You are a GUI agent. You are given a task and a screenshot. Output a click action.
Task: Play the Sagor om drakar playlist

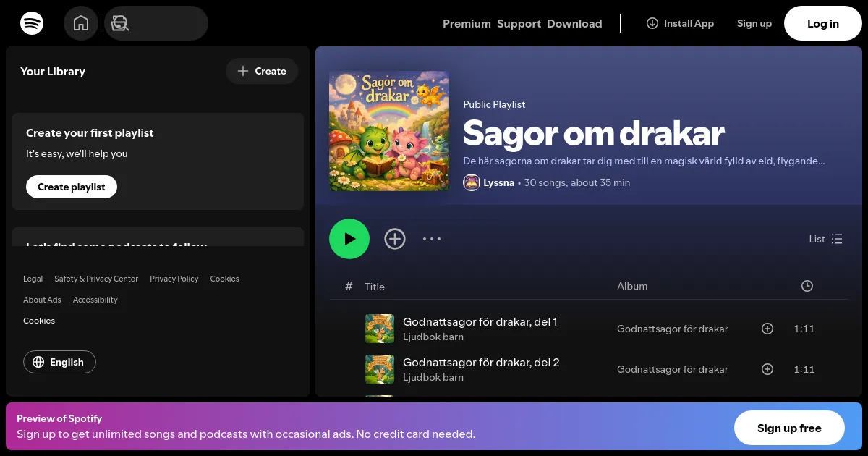pyautogui.click(x=349, y=239)
